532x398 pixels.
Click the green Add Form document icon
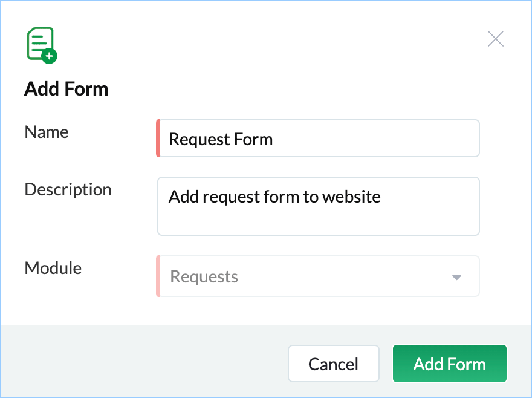click(x=39, y=42)
